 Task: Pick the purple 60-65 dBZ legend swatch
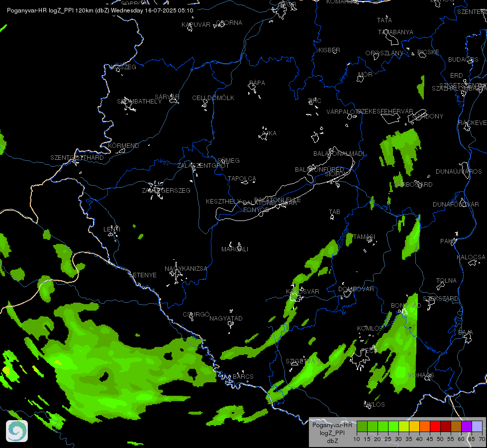pyautogui.click(x=466, y=426)
